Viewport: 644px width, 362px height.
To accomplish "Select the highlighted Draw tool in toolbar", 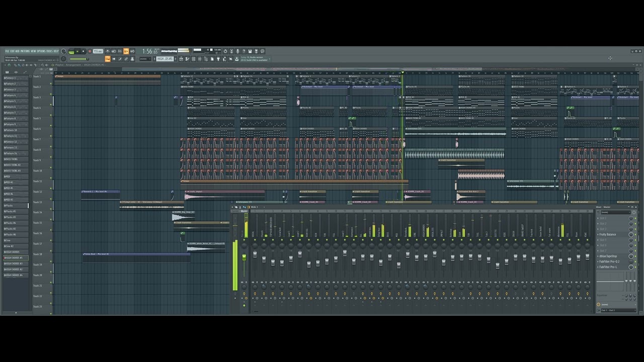I will click(107, 59).
